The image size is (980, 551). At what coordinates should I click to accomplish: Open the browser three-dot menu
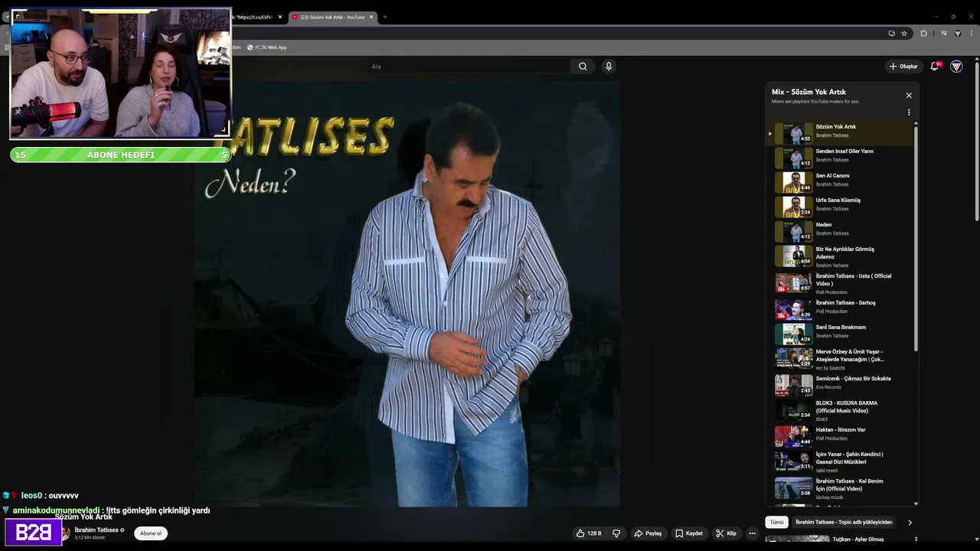click(x=970, y=34)
